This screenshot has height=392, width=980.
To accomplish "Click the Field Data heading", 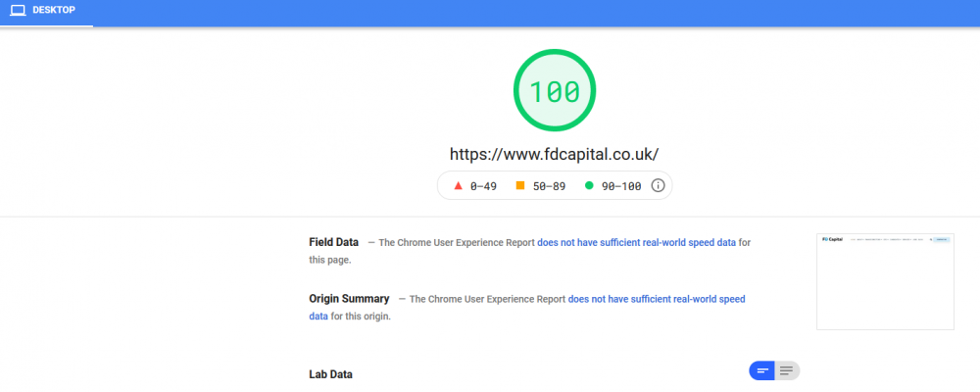I will (x=334, y=242).
